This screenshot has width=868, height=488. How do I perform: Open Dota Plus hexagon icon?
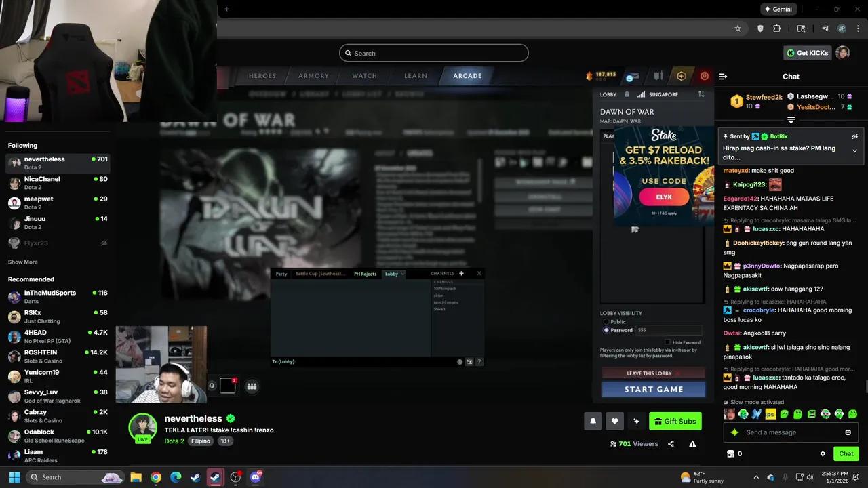(682, 76)
